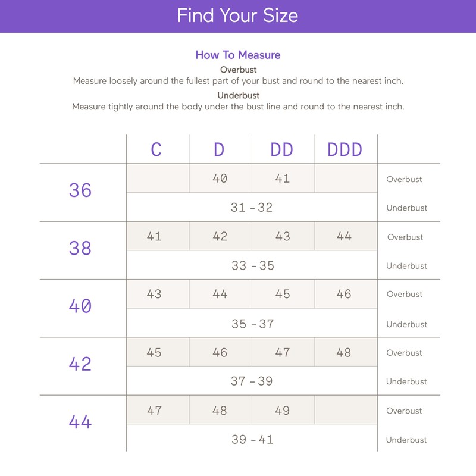Select the D cup column header
The image size is (476, 476).
(219, 149)
